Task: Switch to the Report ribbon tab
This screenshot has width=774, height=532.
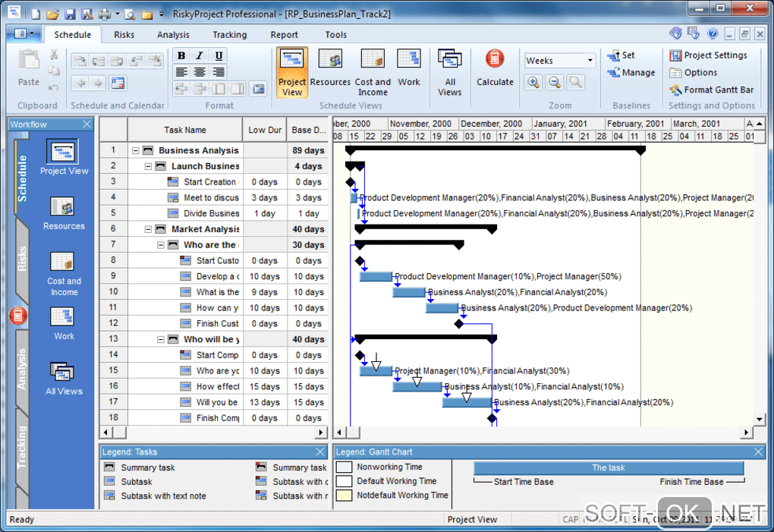Action: [284, 35]
